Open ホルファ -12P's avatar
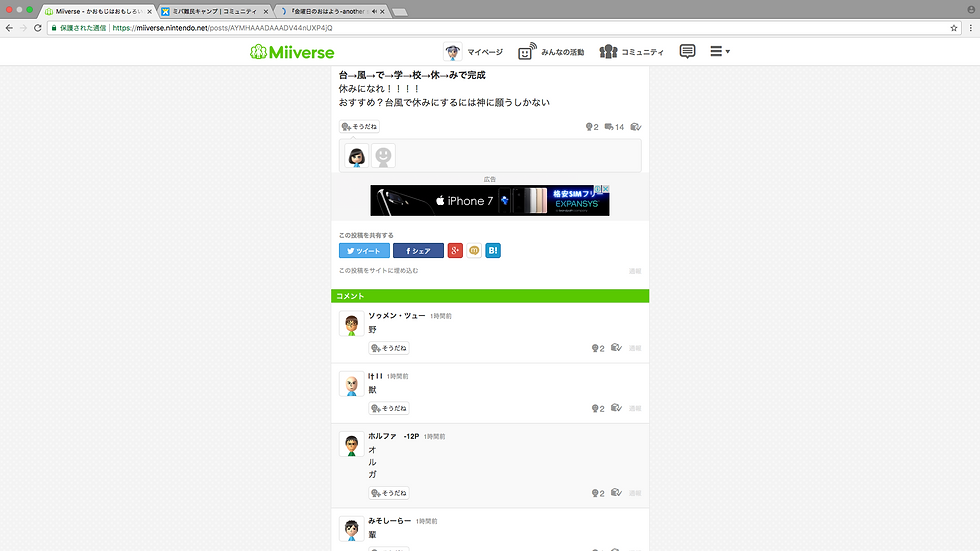 pyautogui.click(x=351, y=444)
